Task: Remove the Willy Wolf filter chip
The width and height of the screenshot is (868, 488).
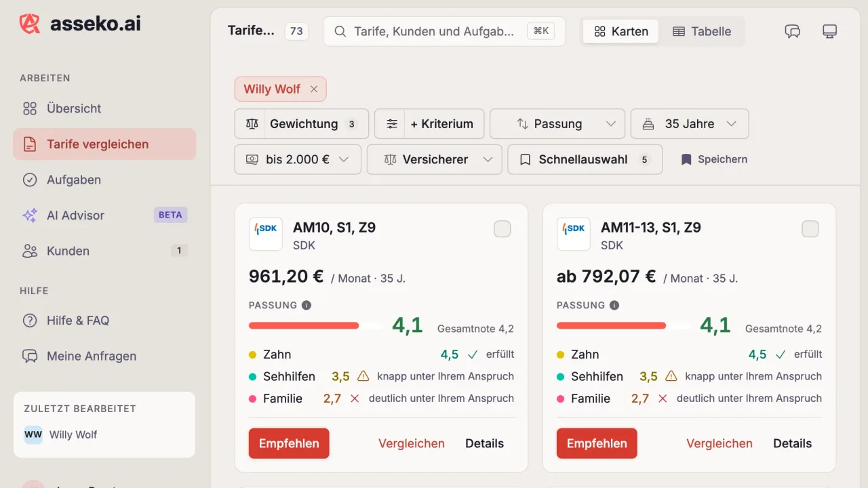Action: point(314,89)
